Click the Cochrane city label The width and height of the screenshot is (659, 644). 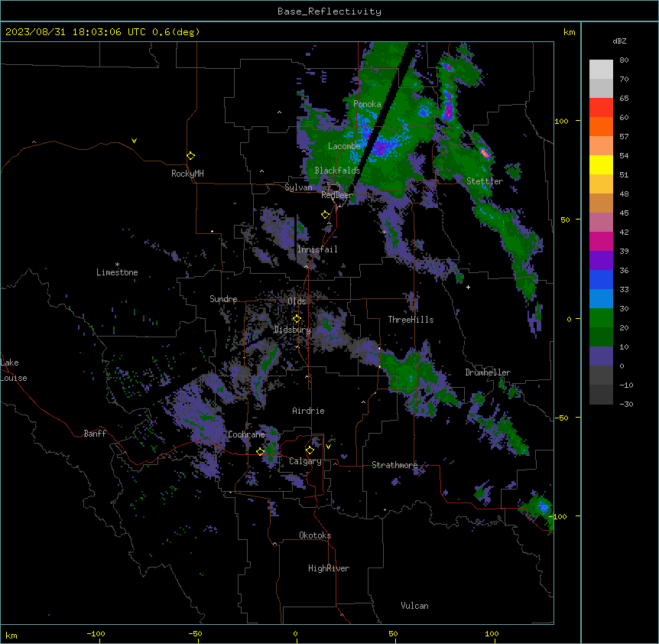246,434
